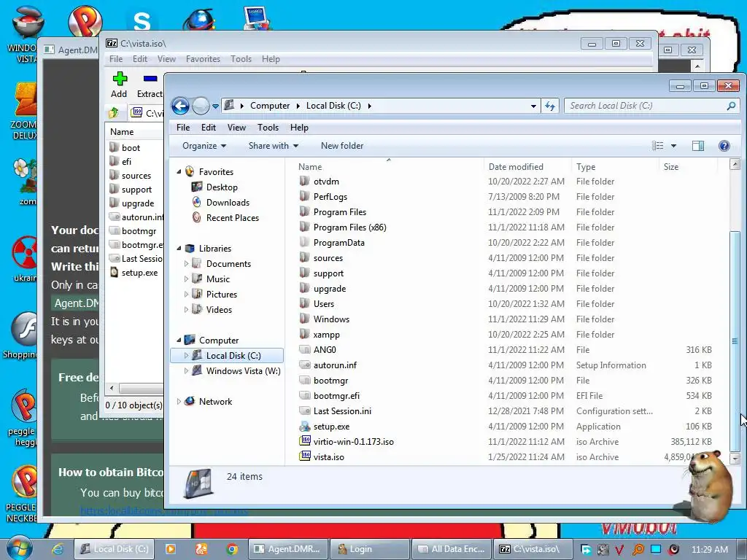Expand the Documents library arrow
The width and height of the screenshot is (747, 560).
[186, 263]
